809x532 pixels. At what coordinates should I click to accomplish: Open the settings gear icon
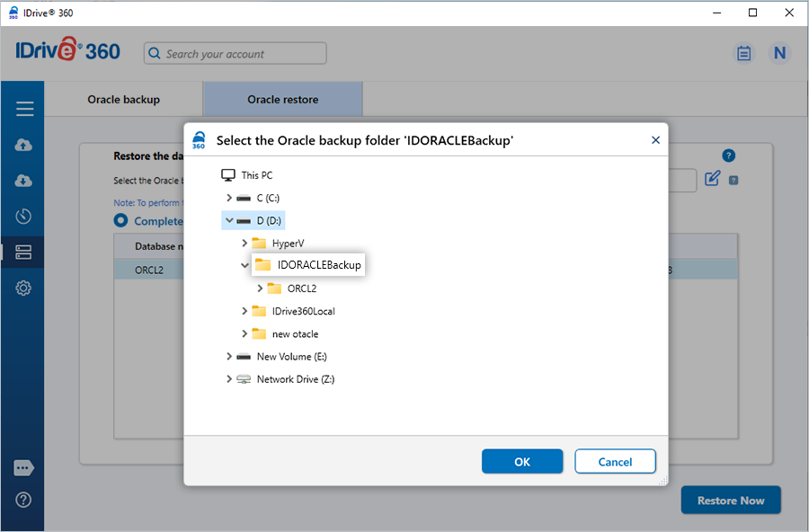coord(24,288)
